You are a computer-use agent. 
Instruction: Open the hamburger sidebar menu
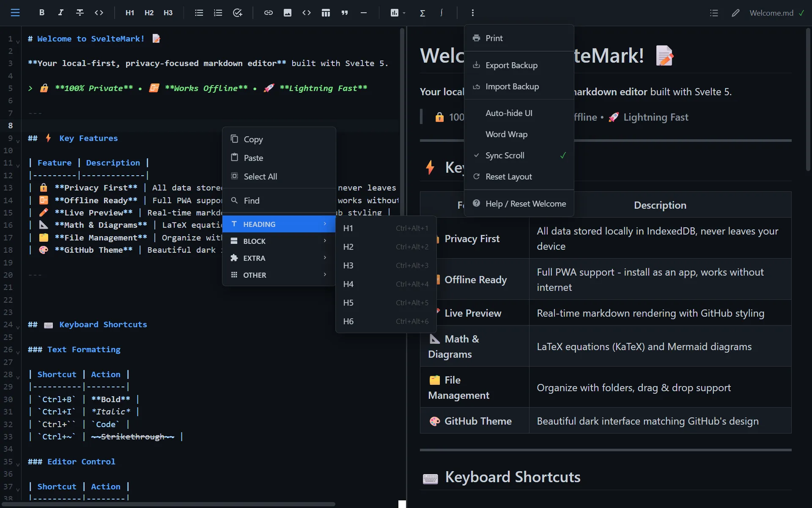(15, 13)
